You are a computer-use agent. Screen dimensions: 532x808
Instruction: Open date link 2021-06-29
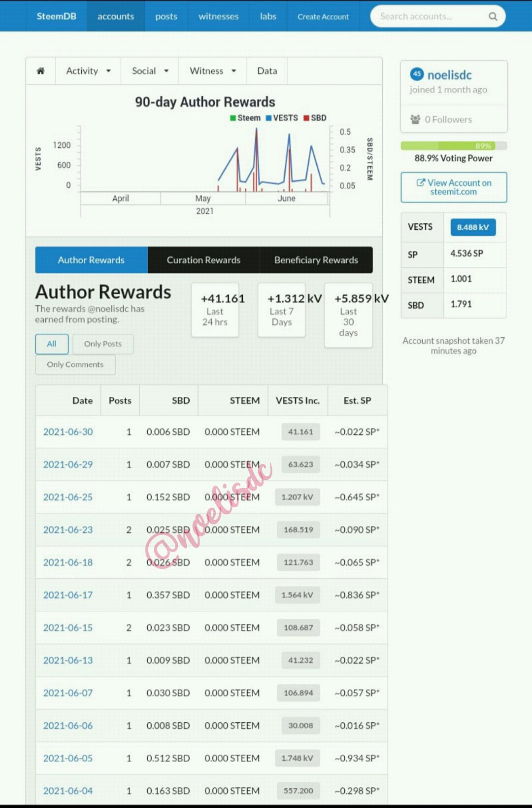pos(68,464)
